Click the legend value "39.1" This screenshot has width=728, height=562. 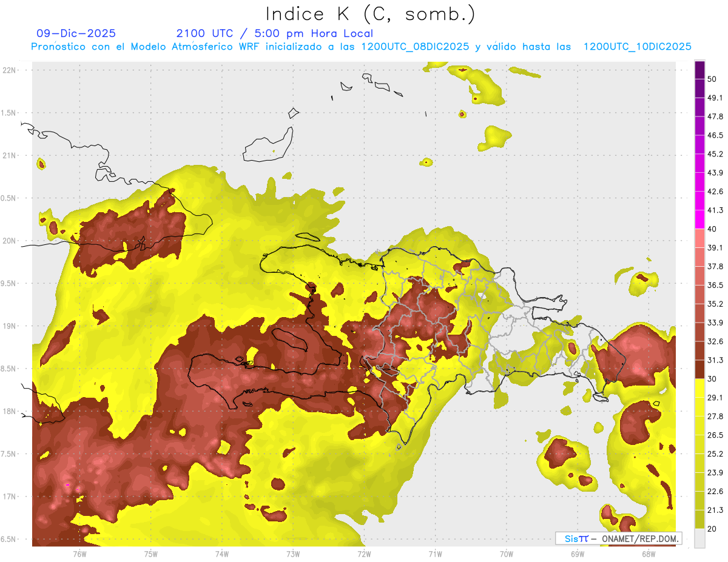715,248
